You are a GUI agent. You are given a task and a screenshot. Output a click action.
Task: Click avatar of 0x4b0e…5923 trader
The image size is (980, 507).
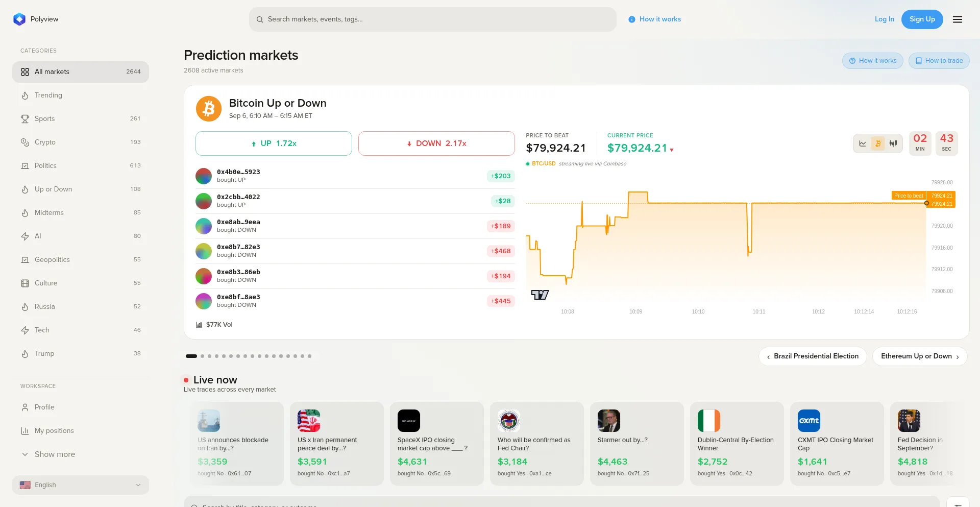tap(204, 176)
